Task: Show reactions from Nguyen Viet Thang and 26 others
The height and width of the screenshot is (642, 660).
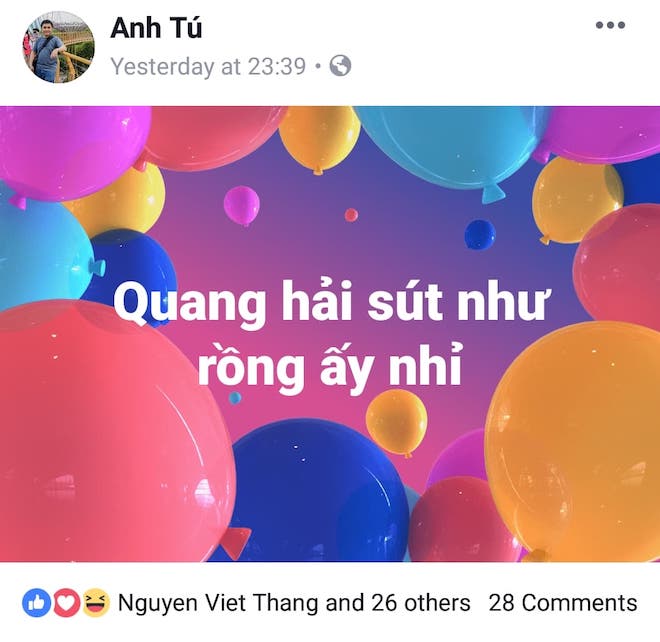Action: click(294, 603)
